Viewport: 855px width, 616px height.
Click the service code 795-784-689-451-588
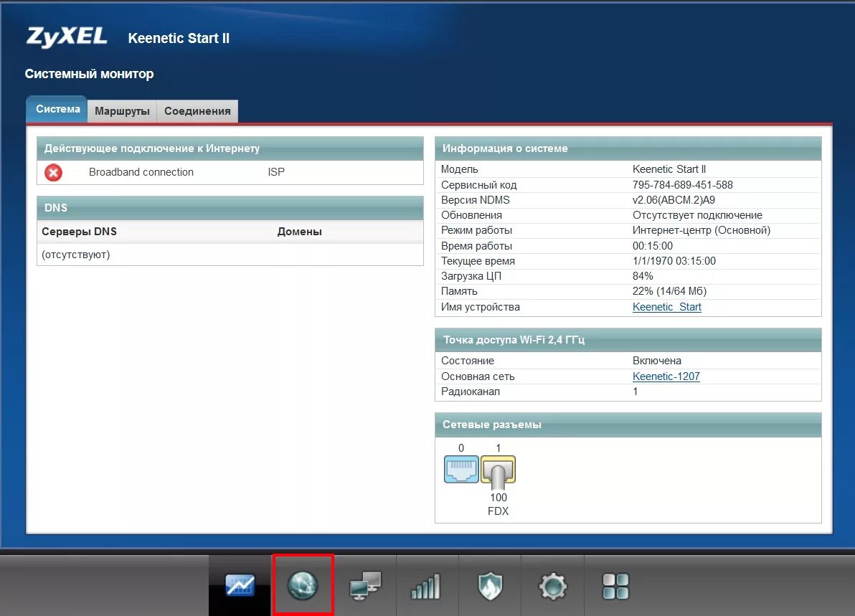coord(683,185)
